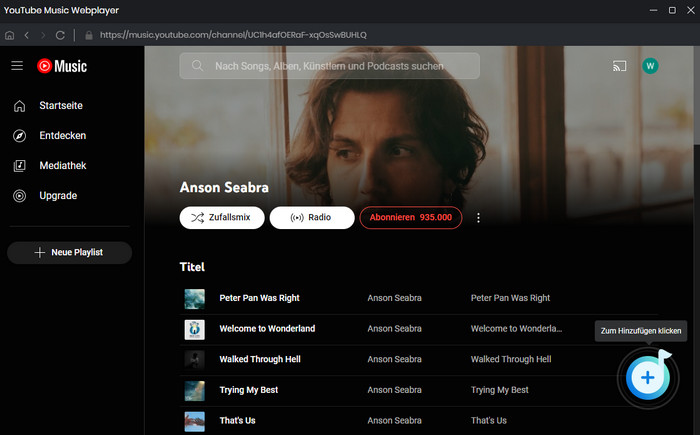Open album link Peter Pan Was Right

510,298
